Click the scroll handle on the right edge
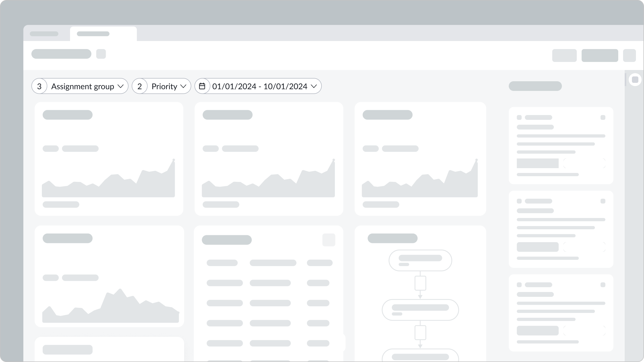The image size is (644, 362). (635, 79)
